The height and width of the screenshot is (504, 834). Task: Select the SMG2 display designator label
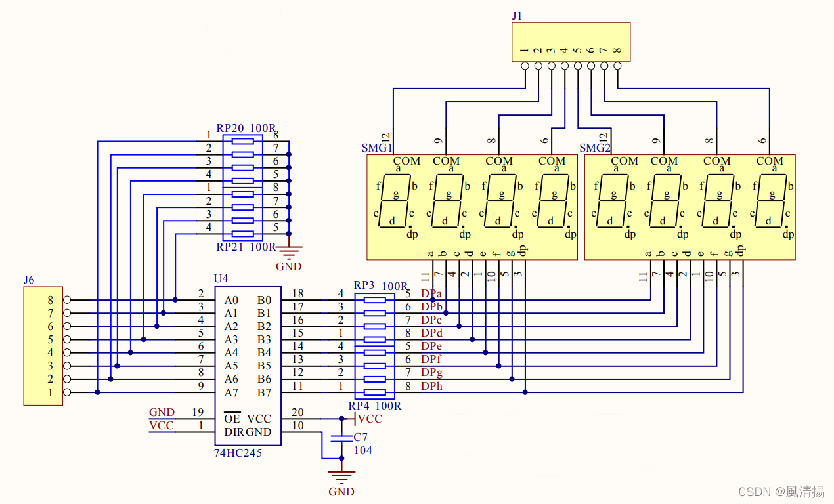pos(595,148)
